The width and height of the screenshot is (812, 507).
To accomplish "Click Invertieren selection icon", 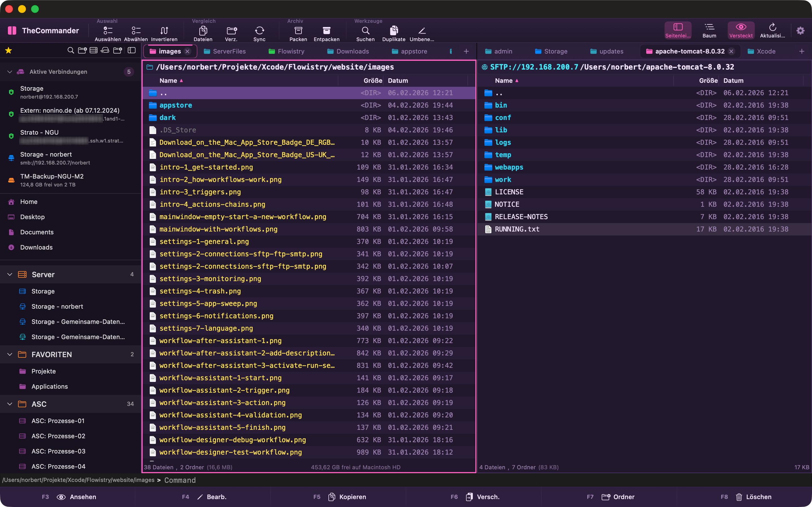I will (164, 31).
